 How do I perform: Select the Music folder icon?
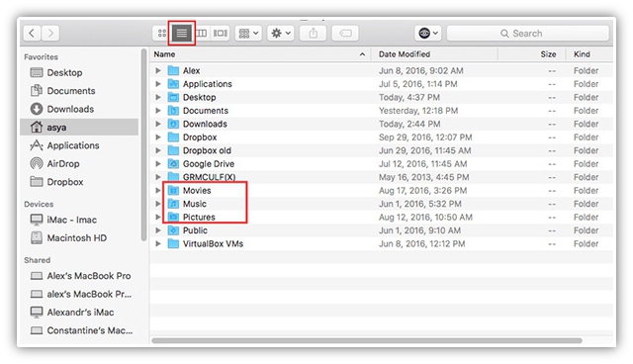173,204
